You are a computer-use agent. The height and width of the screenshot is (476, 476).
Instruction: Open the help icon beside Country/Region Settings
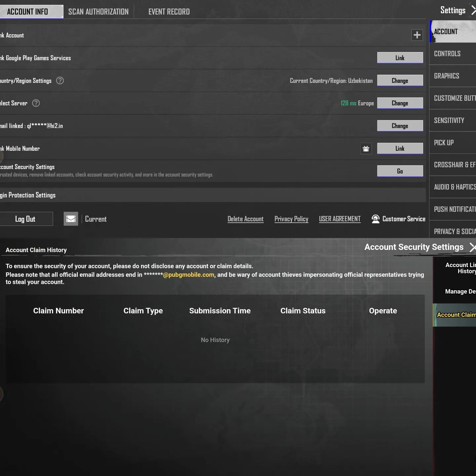click(x=60, y=81)
